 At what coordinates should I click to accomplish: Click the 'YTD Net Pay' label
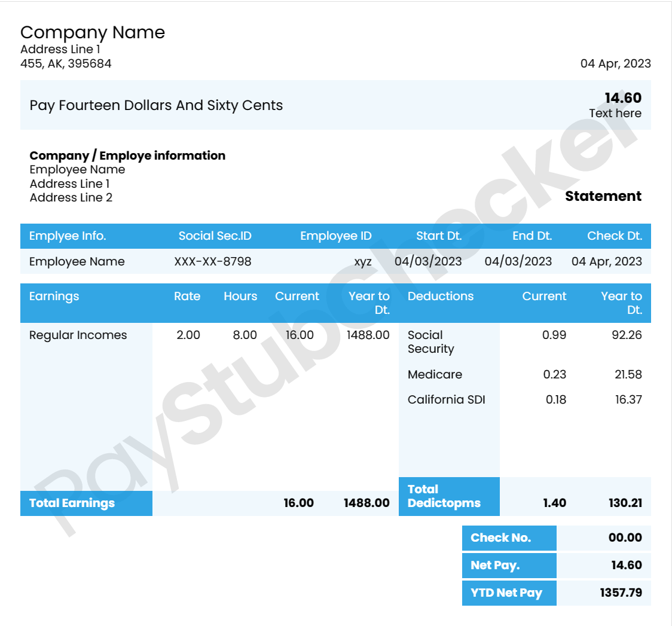506,593
